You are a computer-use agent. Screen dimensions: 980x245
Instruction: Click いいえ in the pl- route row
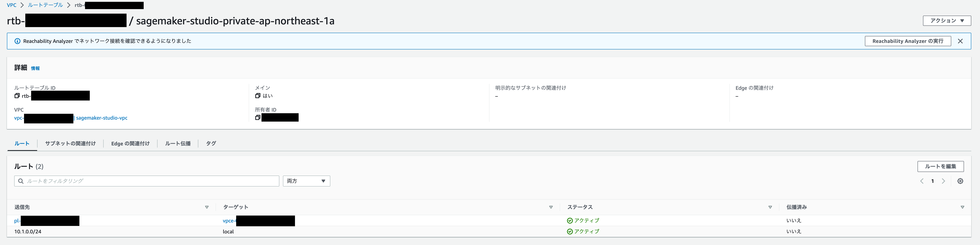794,221
